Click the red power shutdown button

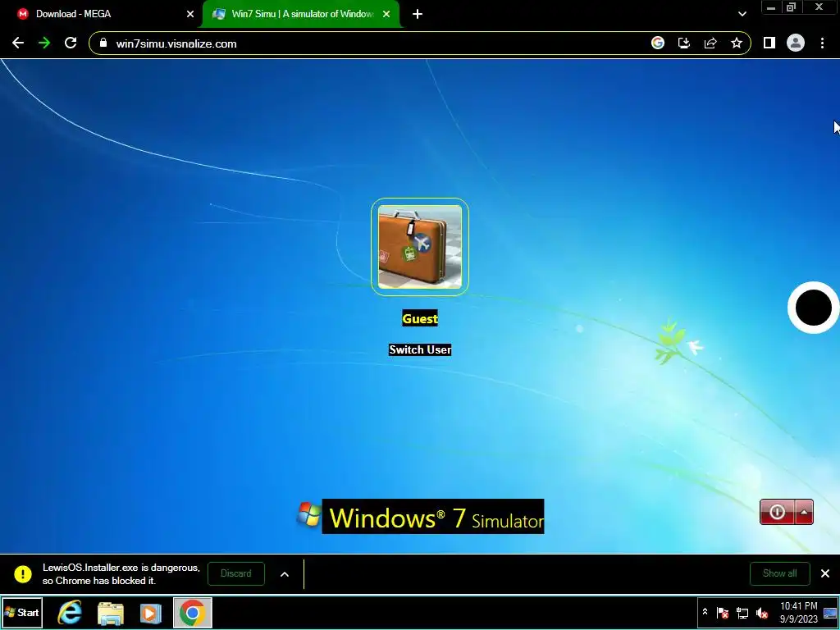coord(777,512)
